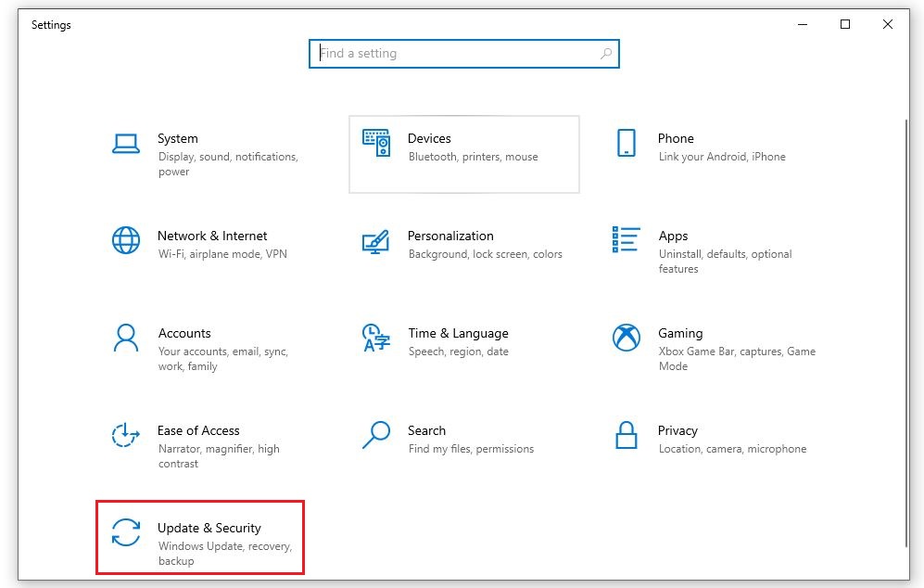Choose the Apps title
The width and height of the screenshot is (924, 588).
coord(673,236)
